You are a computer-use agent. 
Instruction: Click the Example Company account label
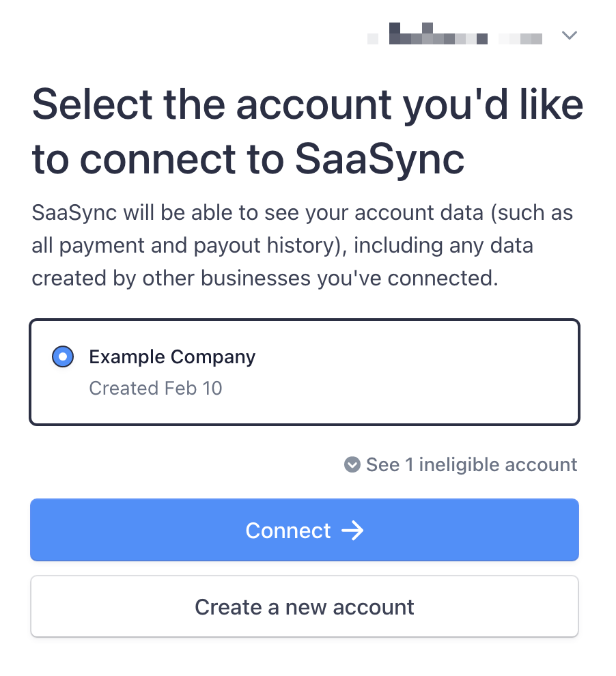(172, 357)
